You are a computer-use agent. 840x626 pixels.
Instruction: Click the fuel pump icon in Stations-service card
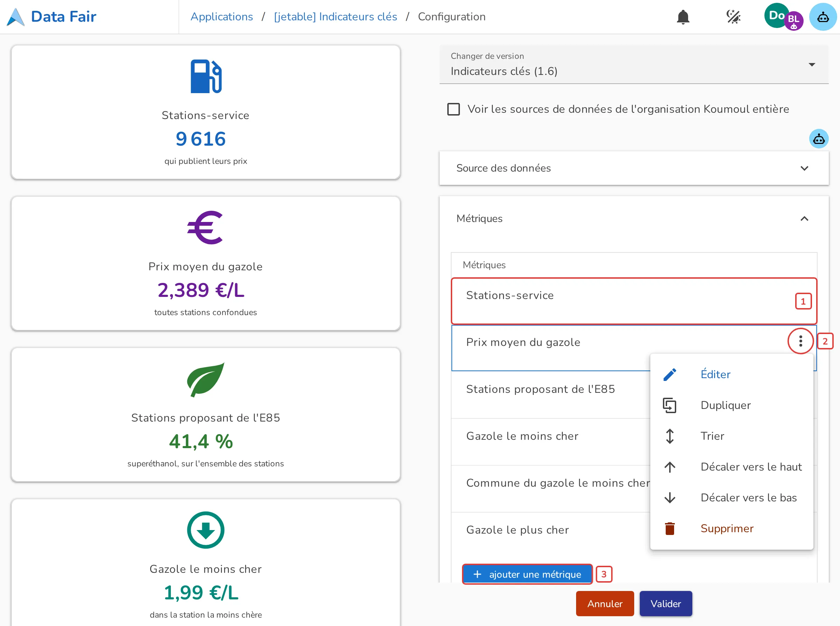[206, 76]
